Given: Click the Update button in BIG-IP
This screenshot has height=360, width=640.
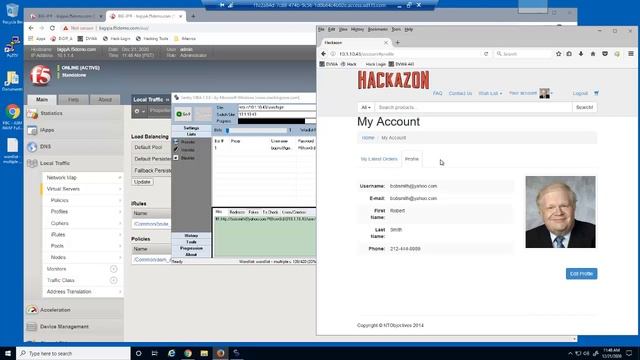Looking at the screenshot, I should coord(142,182).
